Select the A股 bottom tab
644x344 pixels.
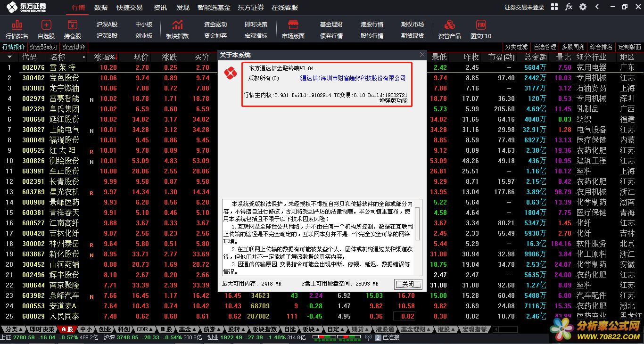[x=66, y=329]
